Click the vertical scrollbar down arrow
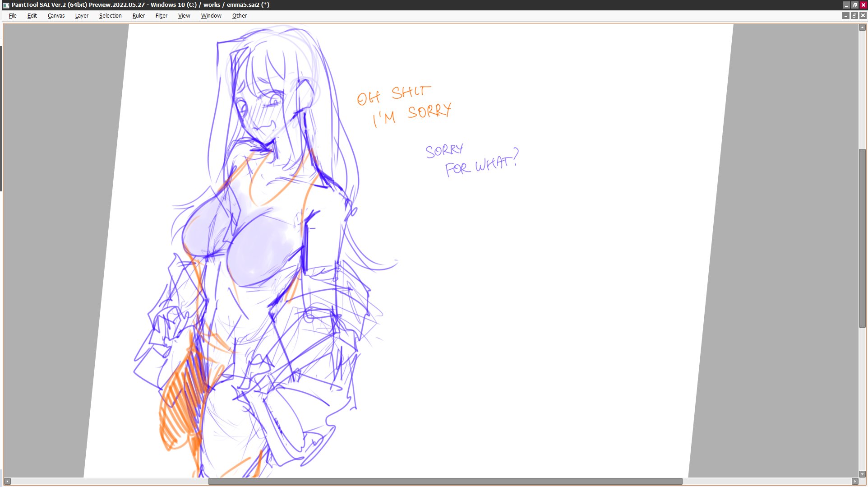The image size is (868, 487). (862, 474)
